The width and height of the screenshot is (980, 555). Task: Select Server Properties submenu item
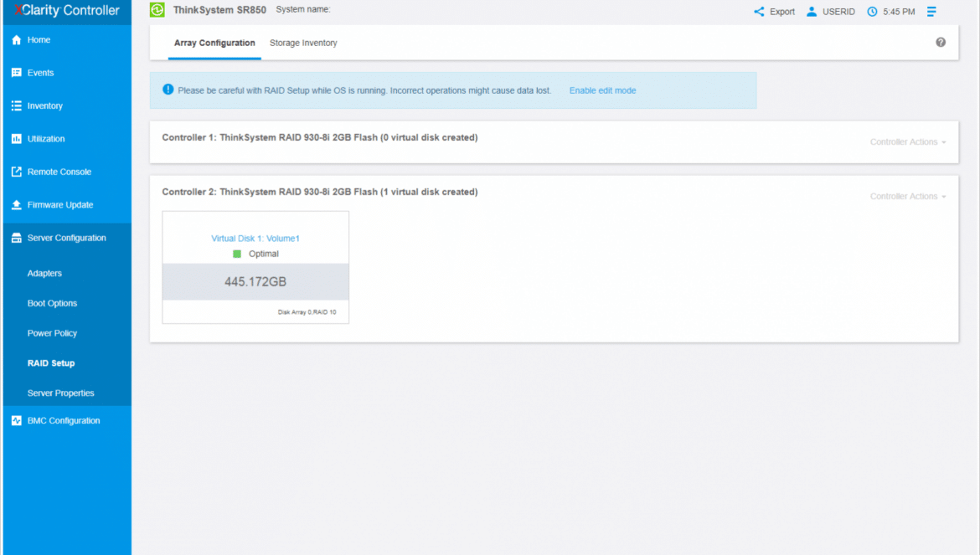tap(60, 393)
